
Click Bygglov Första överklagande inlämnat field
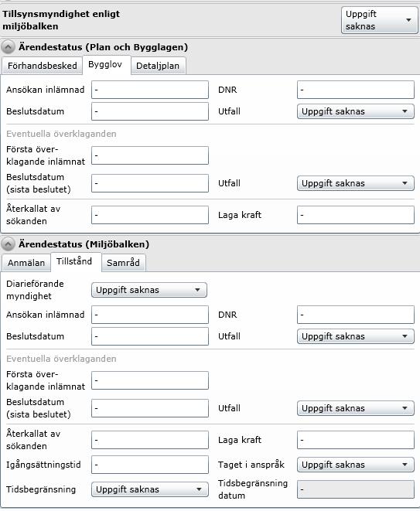pyautogui.click(x=150, y=155)
